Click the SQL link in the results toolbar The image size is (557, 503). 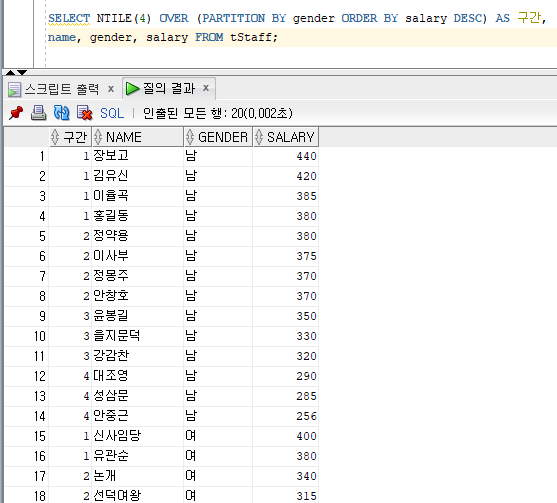pyautogui.click(x=112, y=113)
